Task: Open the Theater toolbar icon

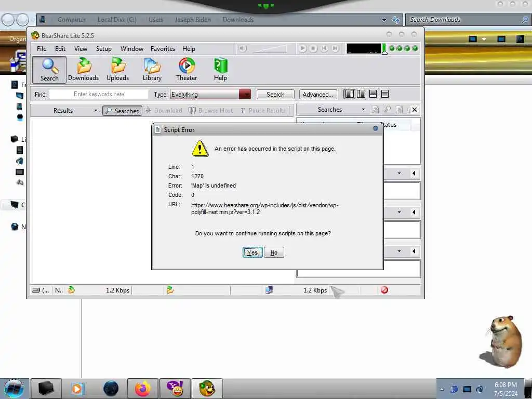Action: point(187,70)
